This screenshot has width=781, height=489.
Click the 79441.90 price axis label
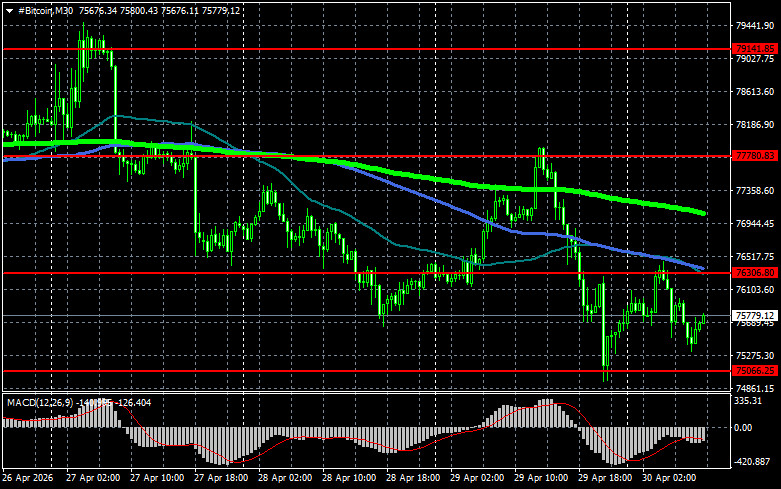coord(755,25)
